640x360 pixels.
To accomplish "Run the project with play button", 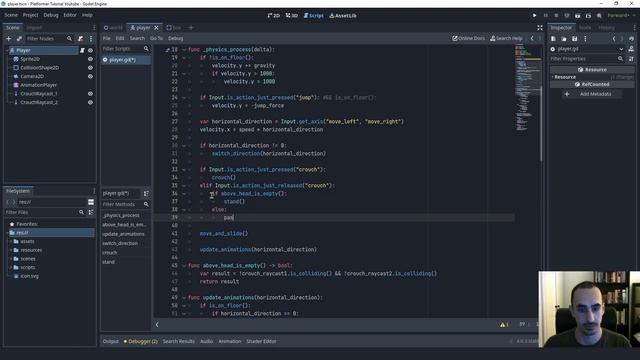I will [534, 16].
